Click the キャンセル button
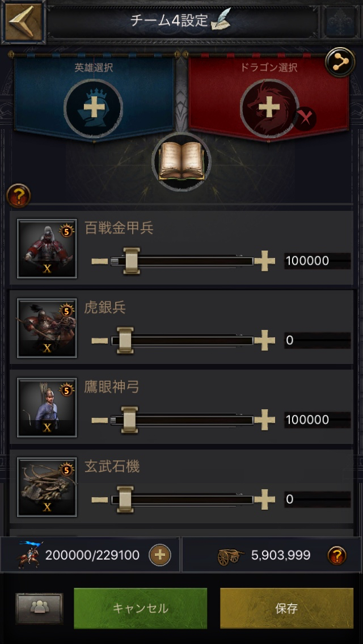The height and width of the screenshot is (644, 363). [x=141, y=608]
